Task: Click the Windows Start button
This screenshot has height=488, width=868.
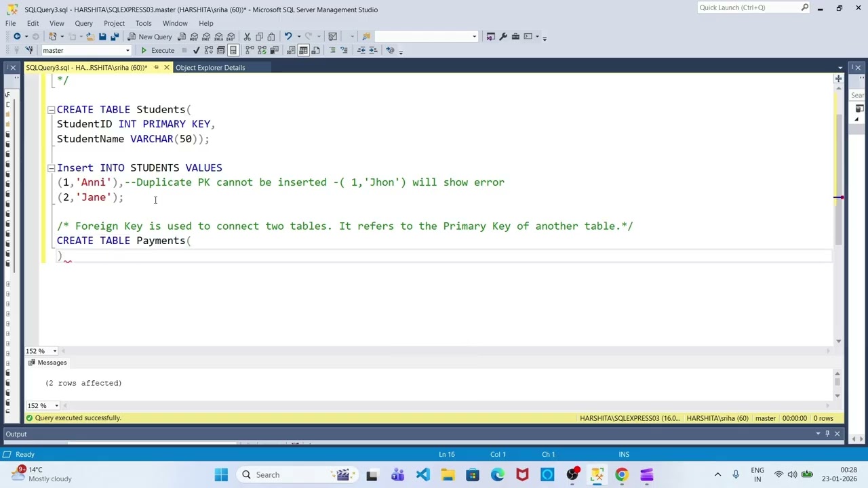Action: tap(221, 475)
